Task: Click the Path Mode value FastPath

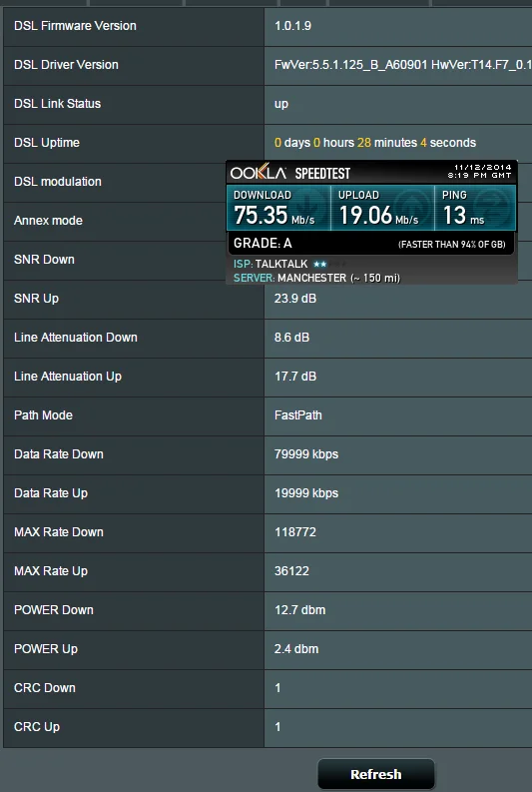Action: pos(297,415)
